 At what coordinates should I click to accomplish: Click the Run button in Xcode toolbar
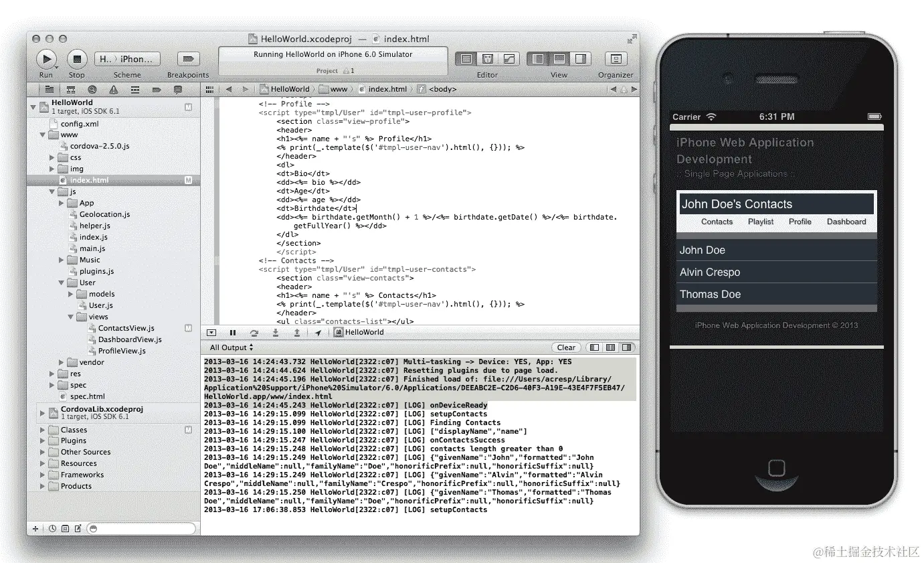point(46,59)
